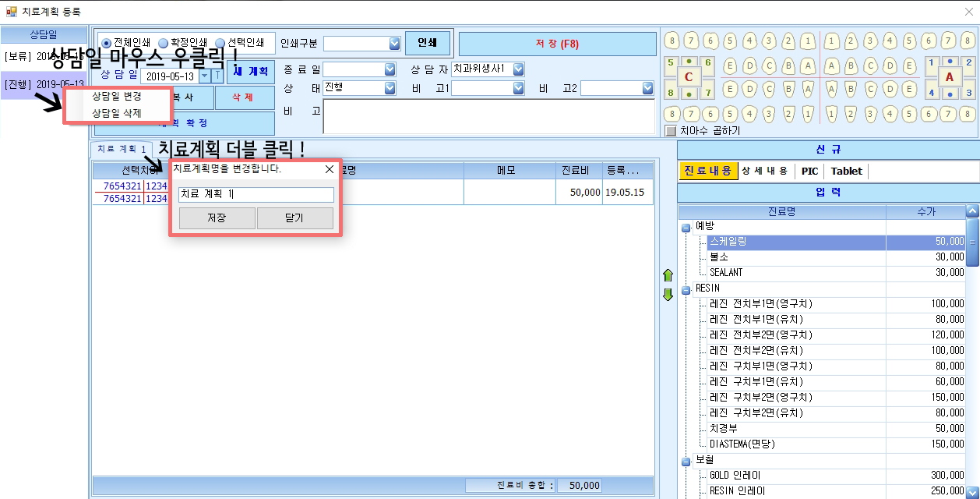
Task: Click upper-left tooth number 8 icon
Action: (x=672, y=41)
